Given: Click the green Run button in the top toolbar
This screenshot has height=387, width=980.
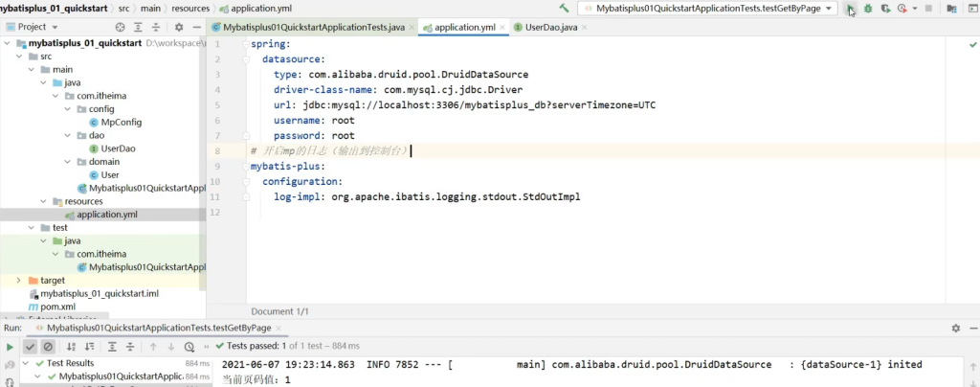Looking at the screenshot, I should 850,9.
